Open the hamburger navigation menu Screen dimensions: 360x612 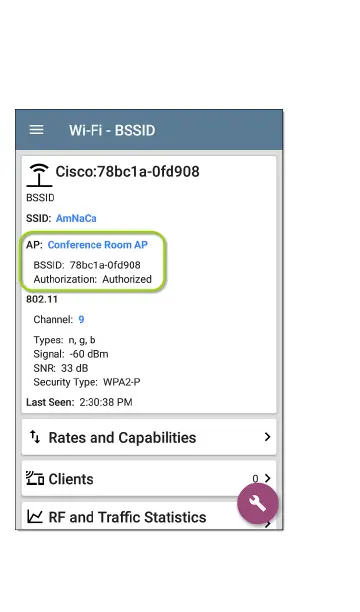37,130
